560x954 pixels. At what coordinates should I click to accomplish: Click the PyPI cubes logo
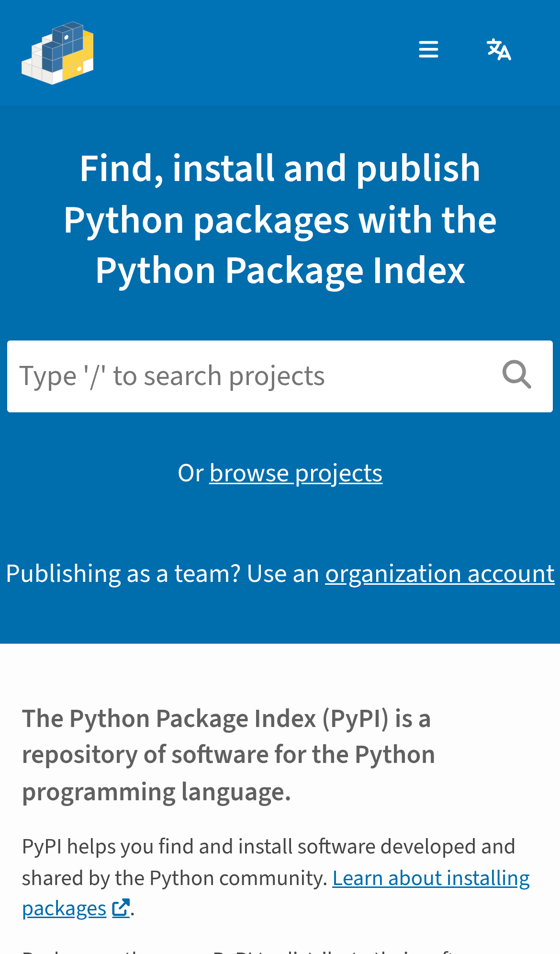click(x=57, y=53)
